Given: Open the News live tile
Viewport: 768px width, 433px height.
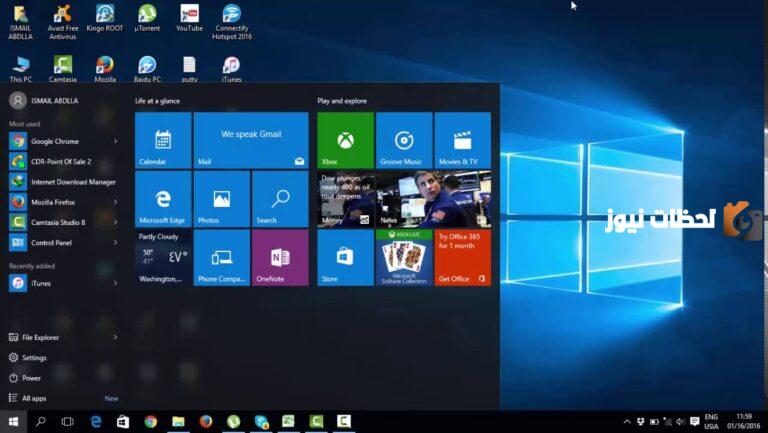Looking at the screenshot, I should pyautogui.click(x=433, y=199).
